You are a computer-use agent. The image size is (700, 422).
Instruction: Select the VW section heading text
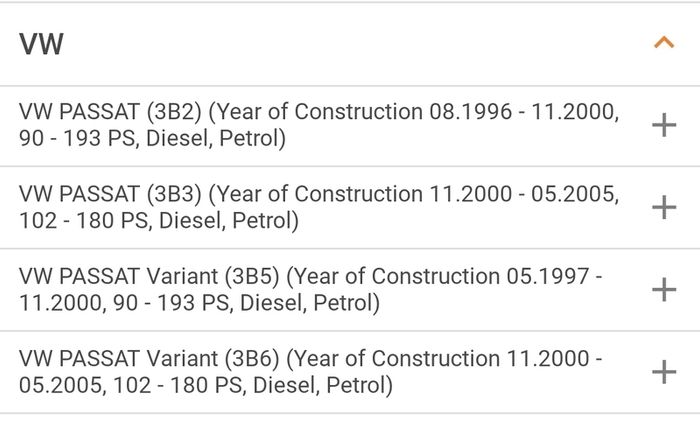click(41, 44)
